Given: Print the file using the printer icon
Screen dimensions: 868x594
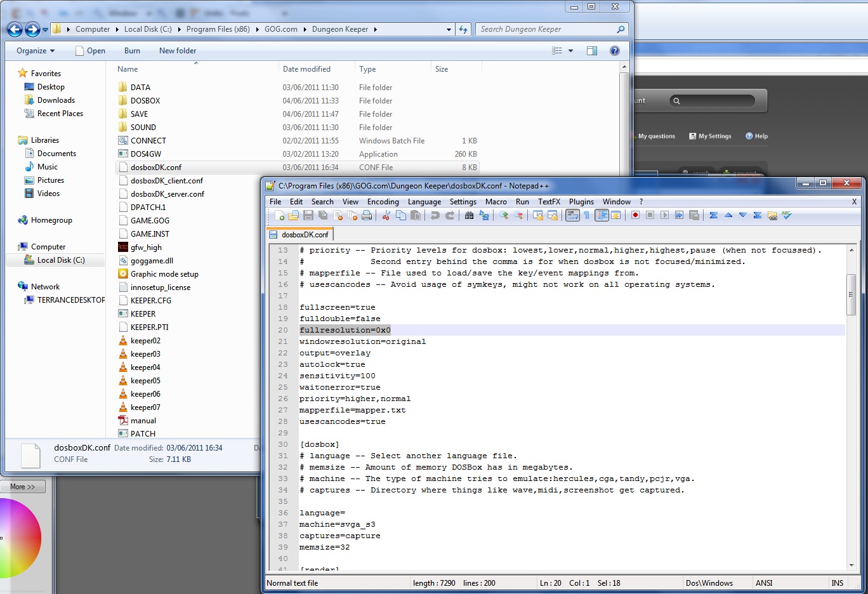Looking at the screenshot, I should (367, 216).
